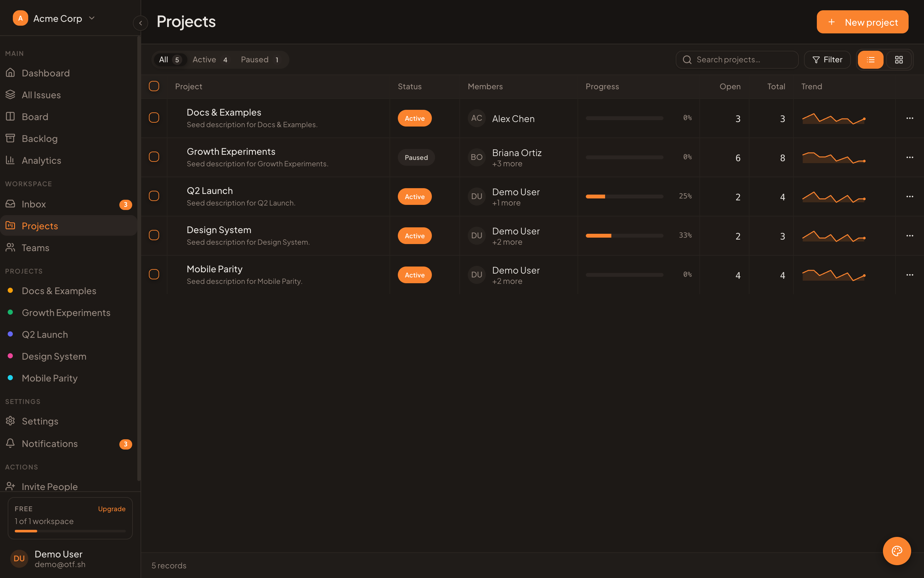Select the Mobile Parity row checkbox
The image size is (924, 578).
[154, 275]
